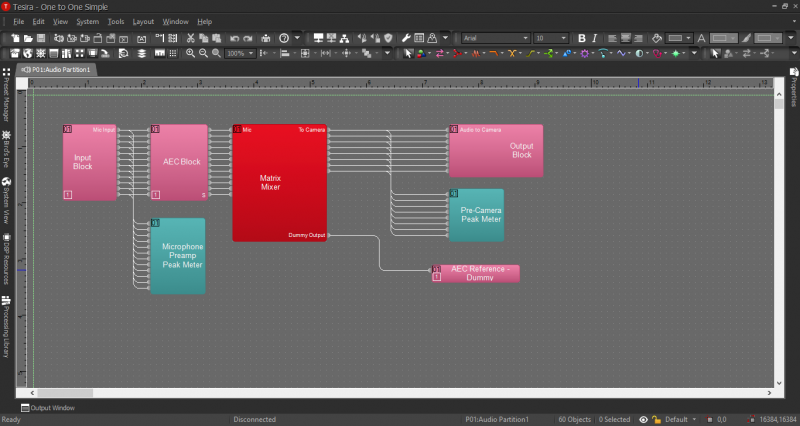Select the Matrix Mixer block
The image size is (800, 426).
280,183
